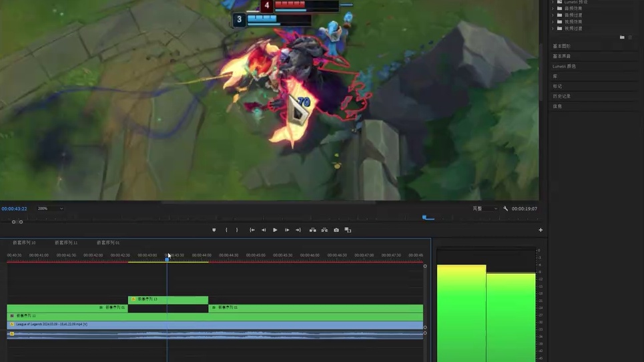Switch to the 嵌套序列 01 timeline tab

(108, 243)
